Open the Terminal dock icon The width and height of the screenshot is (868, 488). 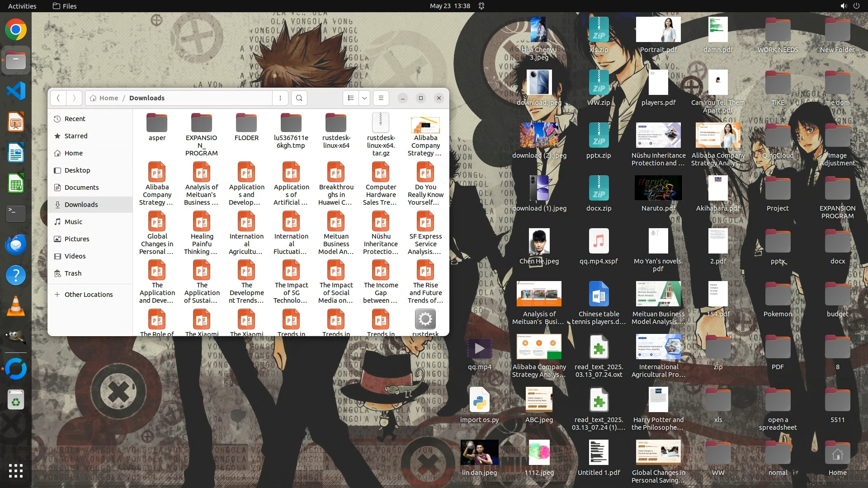[16, 214]
